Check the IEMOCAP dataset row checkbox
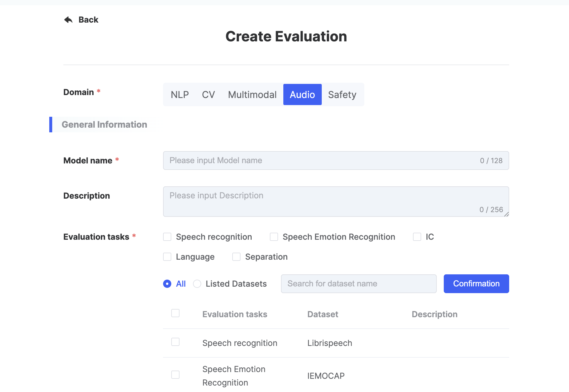Viewport: 569px width, 392px height. tap(175, 375)
